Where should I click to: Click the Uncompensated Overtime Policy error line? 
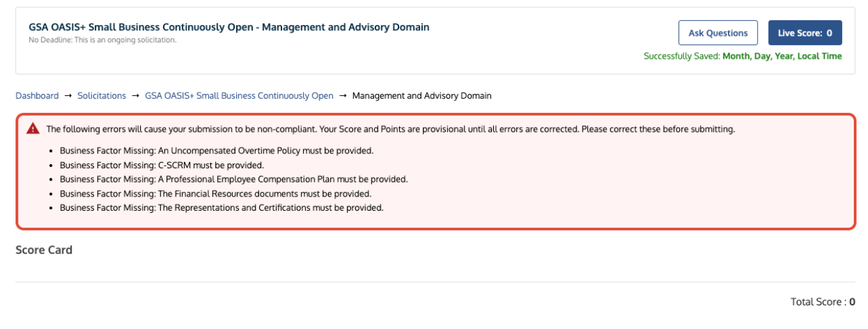point(216,151)
